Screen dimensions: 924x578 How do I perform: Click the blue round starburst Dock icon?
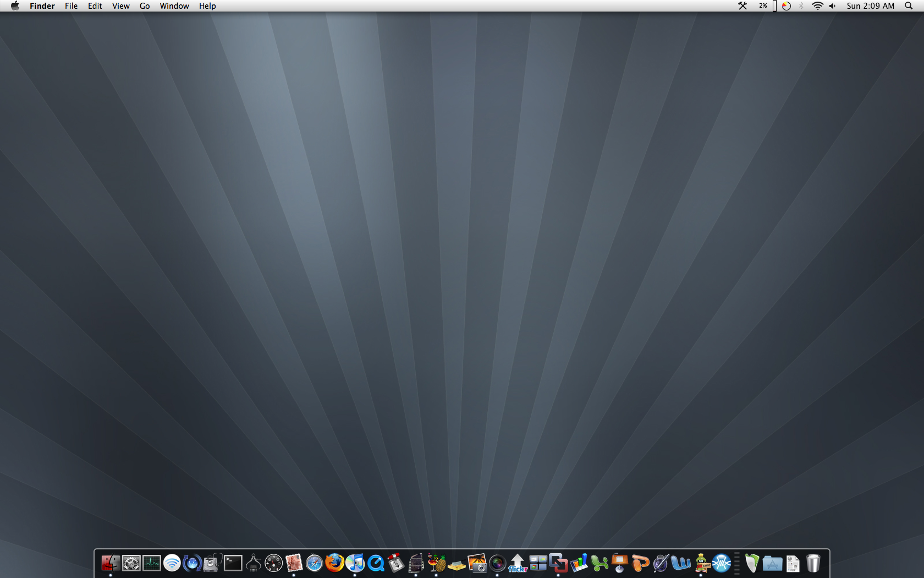pos(721,563)
